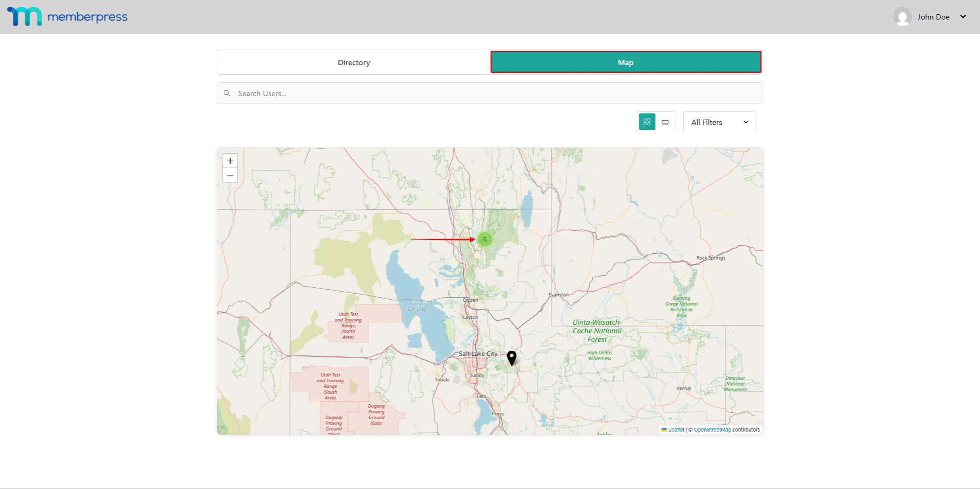Click the search magnifier icon
This screenshot has width=980, height=489.
tap(227, 93)
